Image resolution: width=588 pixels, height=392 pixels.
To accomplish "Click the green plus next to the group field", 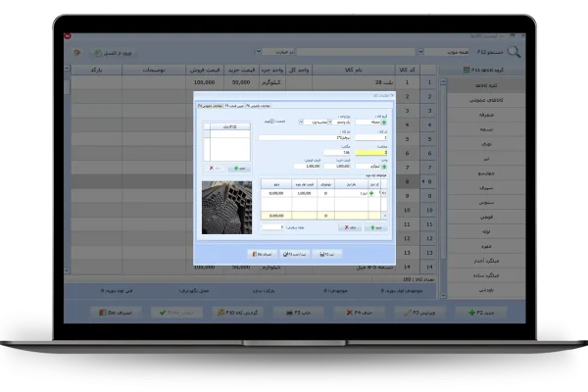I will (x=383, y=122).
